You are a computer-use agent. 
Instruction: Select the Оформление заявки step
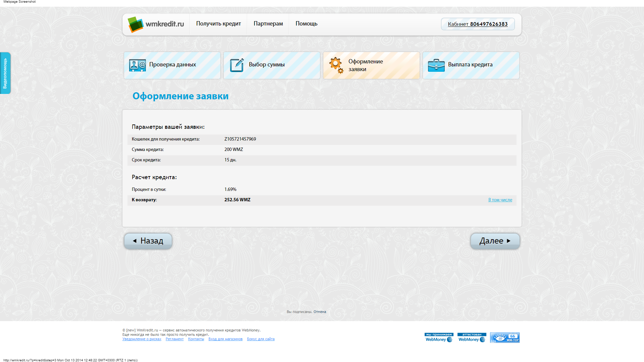[x=371, y=65]
